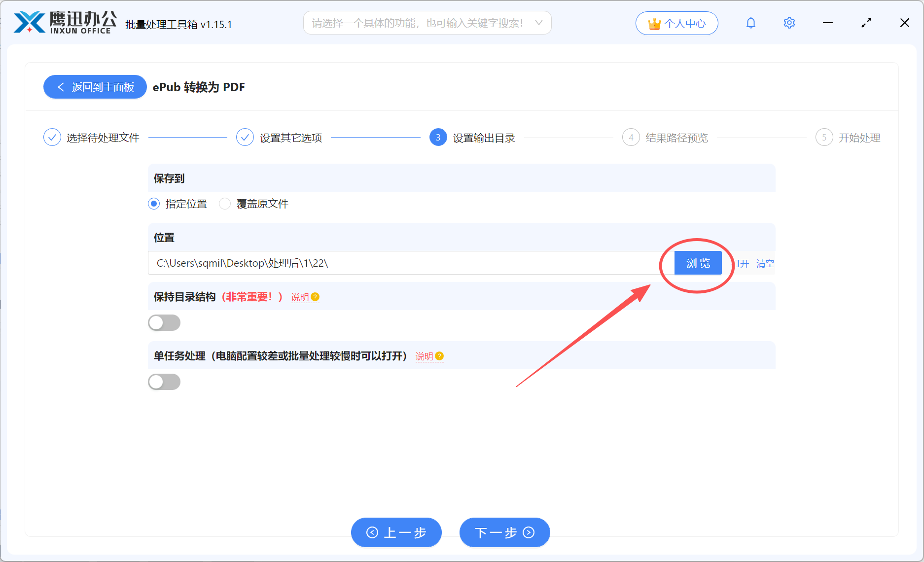This screenshot has width=924, height=562.
Task: Select the 指定位置 radio option
Action: pos(154,204)
